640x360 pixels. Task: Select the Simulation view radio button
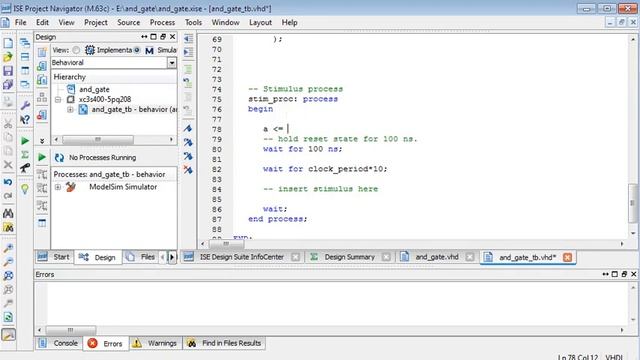click(137, 50)
